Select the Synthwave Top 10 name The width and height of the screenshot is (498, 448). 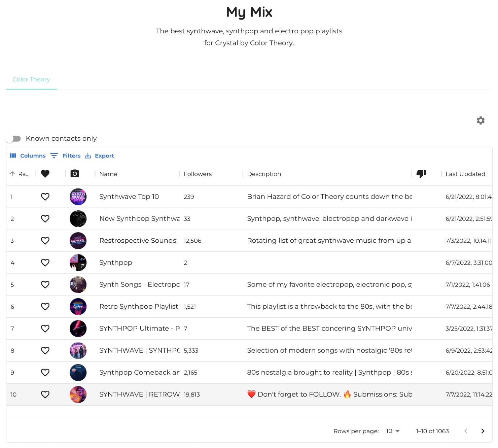point(129,197)
